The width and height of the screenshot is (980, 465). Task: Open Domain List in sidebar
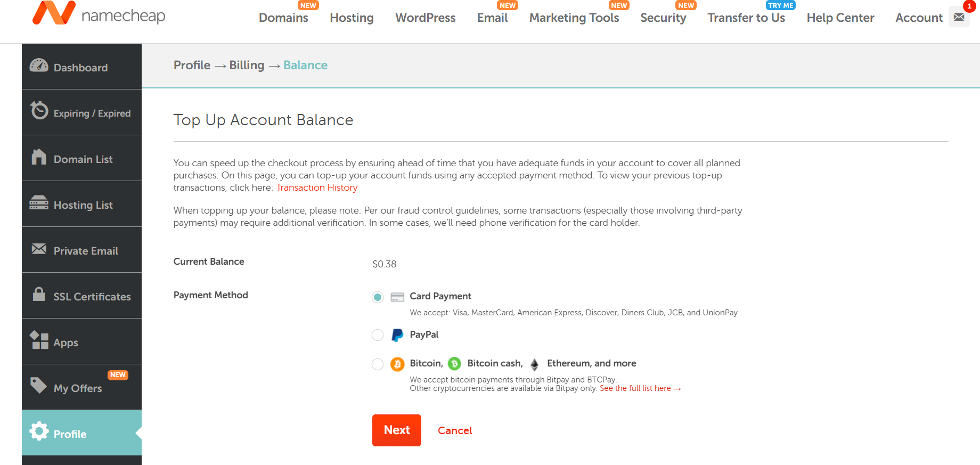[81, 158]
